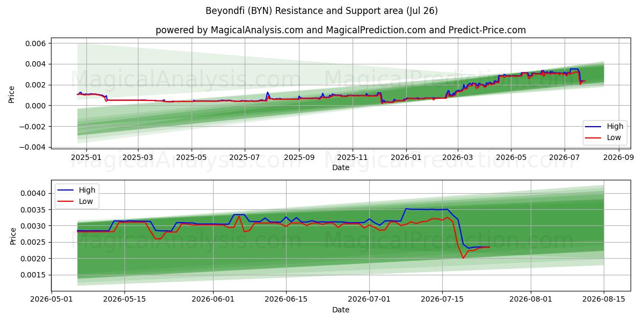Click the '2025-05' tick label on the top chart axis
644x322 pixels.
tap(192, 158)
